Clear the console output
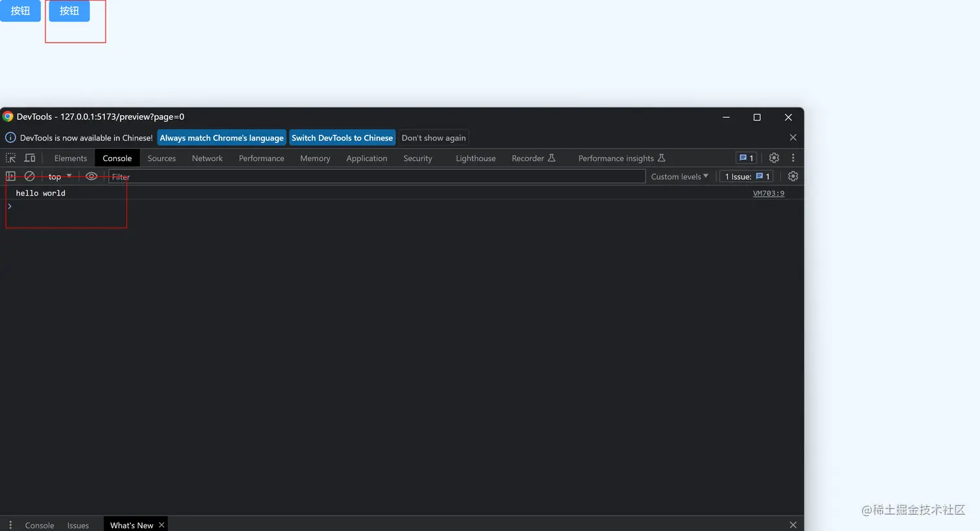Viewport: 980px width, 531px height. [x=30, y=176]
